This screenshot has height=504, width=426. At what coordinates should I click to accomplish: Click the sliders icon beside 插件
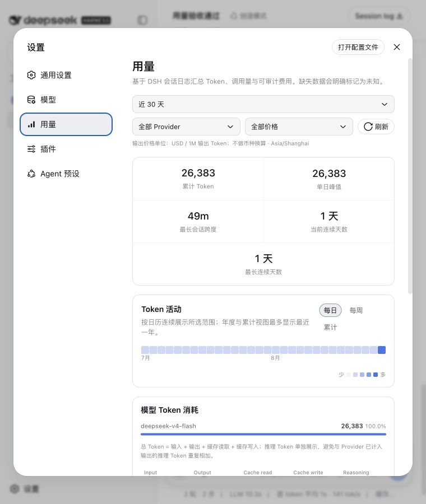click(31, 149)
